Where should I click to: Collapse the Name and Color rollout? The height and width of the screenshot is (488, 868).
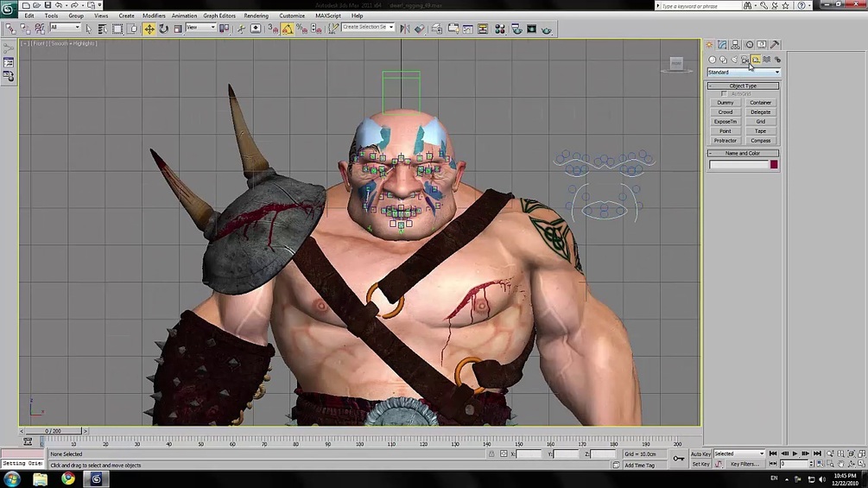pyautogui.click(x=743, y=153)
